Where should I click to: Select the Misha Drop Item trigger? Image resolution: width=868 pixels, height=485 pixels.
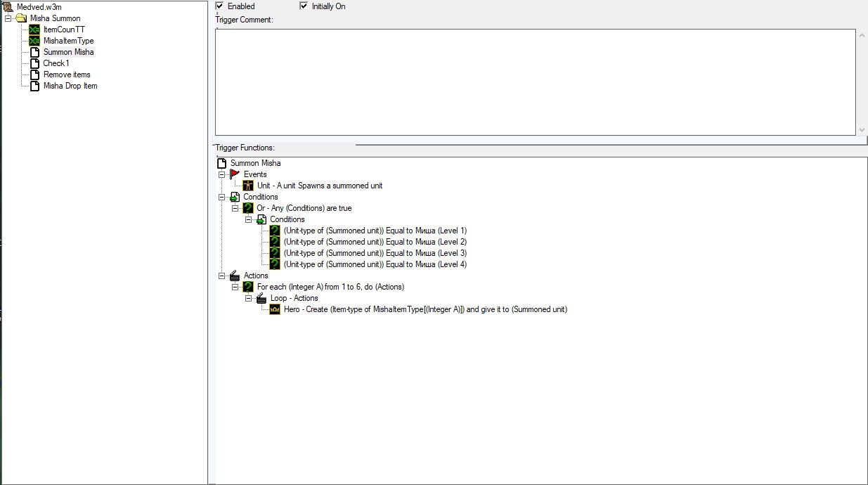[70, 86]
